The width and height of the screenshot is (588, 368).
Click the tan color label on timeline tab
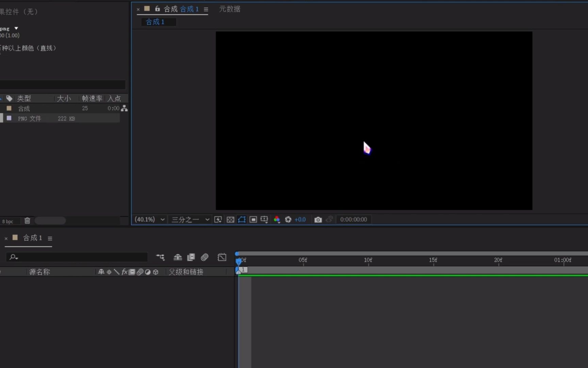click(x=15, y=237)
